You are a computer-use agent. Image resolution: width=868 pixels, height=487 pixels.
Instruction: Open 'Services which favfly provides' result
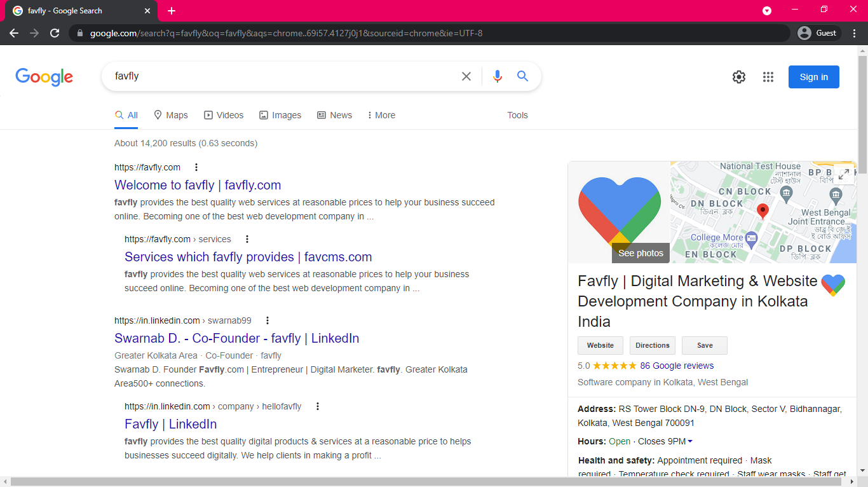(x=248, y=257)
